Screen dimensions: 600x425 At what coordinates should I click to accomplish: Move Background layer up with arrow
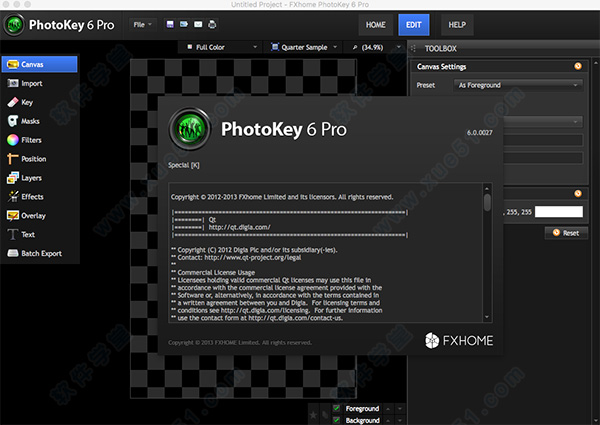(x=388, y=420)
